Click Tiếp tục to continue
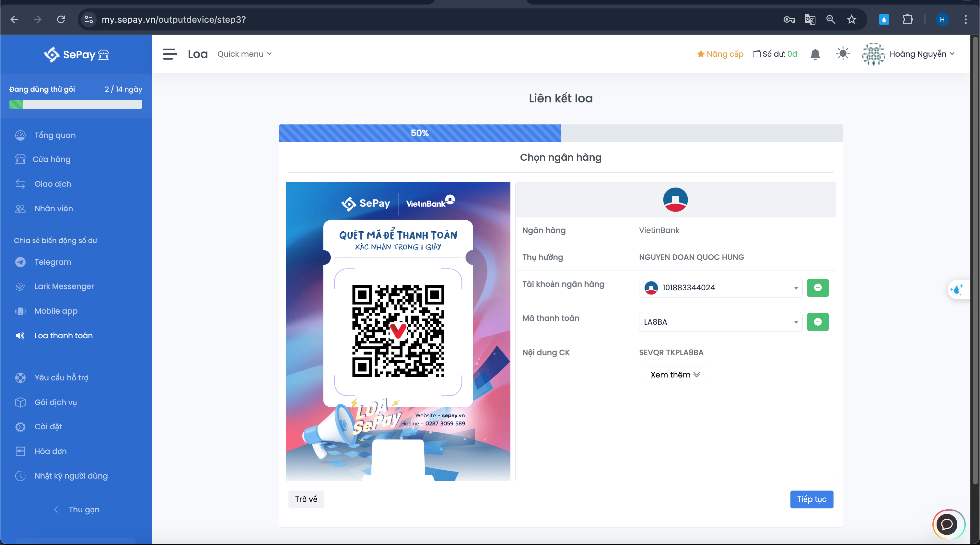Screen dimensions: 980x545 point(811,499)
